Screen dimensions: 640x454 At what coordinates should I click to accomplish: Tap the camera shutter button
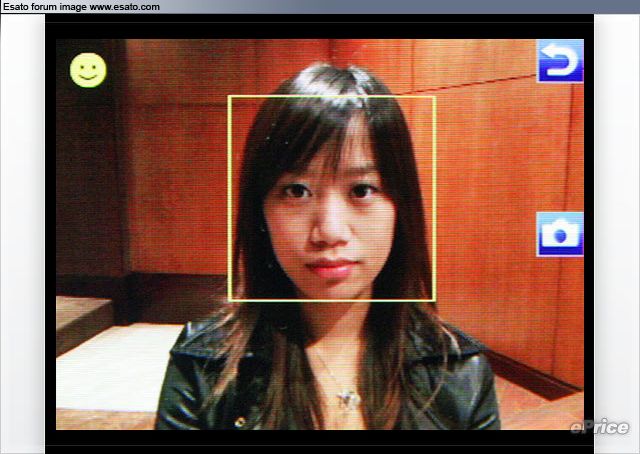point(560,234)
